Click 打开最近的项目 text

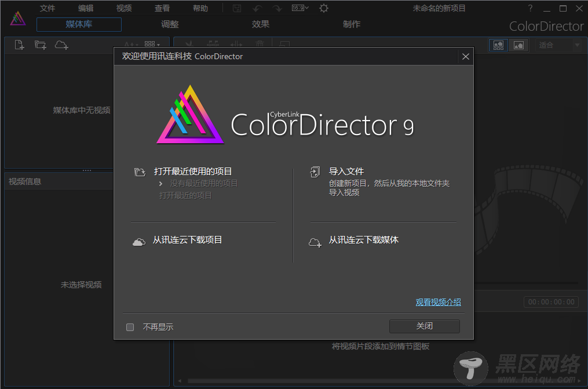pyautogui.click(x=185, y=195)
